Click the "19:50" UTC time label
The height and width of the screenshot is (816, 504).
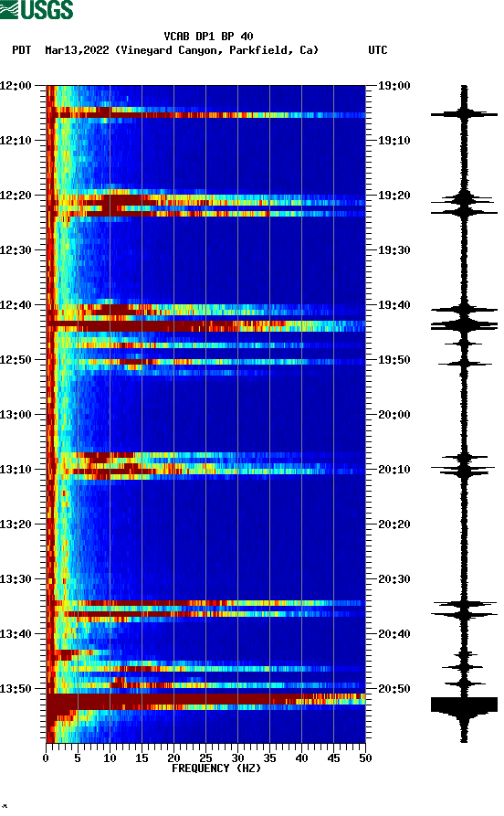point(394,360)
